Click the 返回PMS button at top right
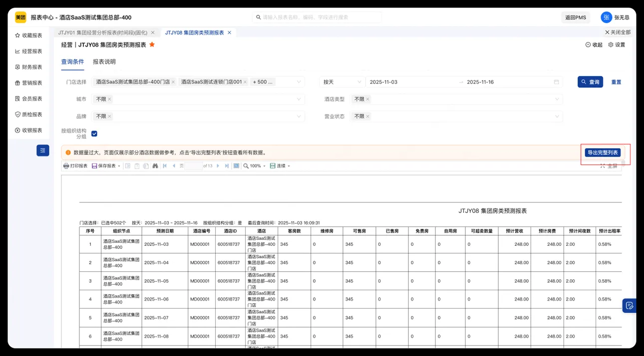This screenshot has width=644, height=356. click(575, 17)
